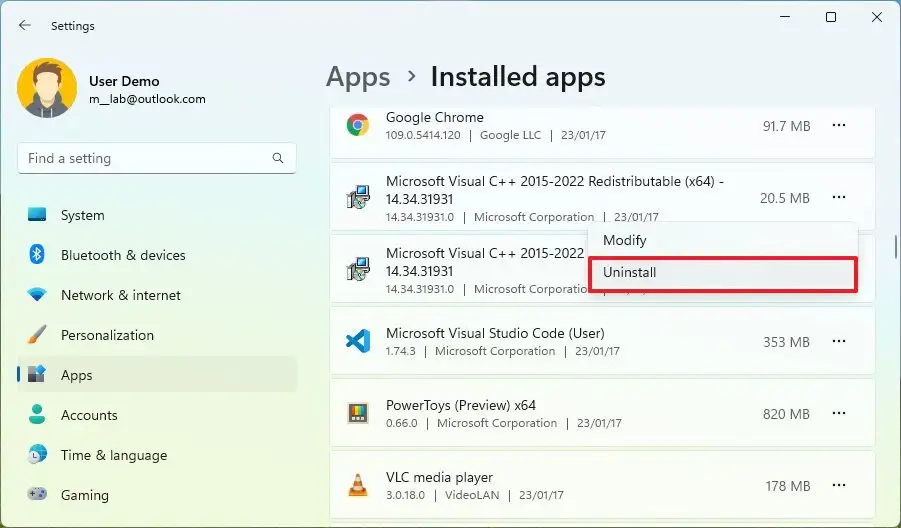This screenshot has height=528, width=901.
Task: Open Time & language globe icon
Action: coord(37,454)
